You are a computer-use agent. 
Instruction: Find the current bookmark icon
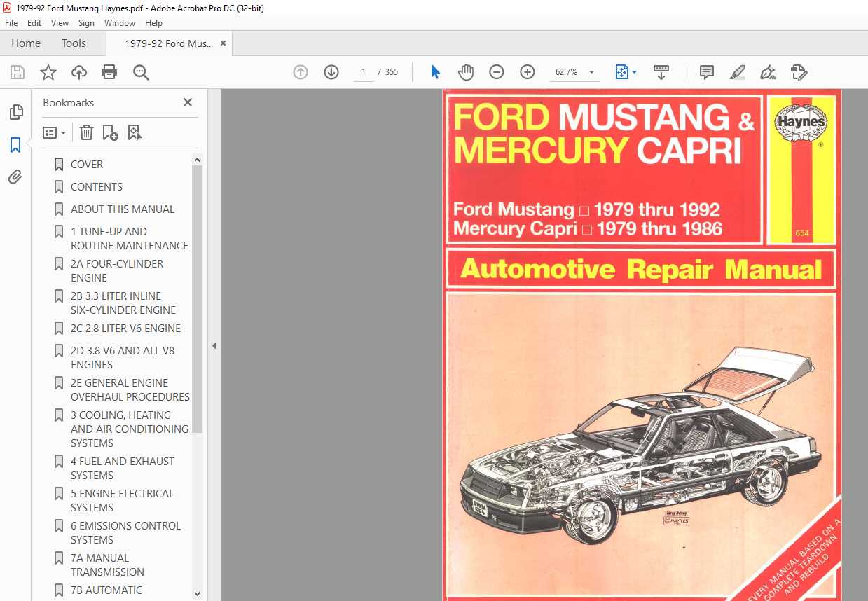(135, 132)
